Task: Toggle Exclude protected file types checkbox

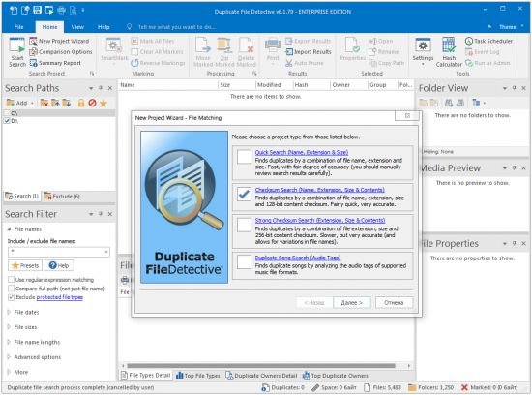Action: pyautogui.click(x=11, y=297)
